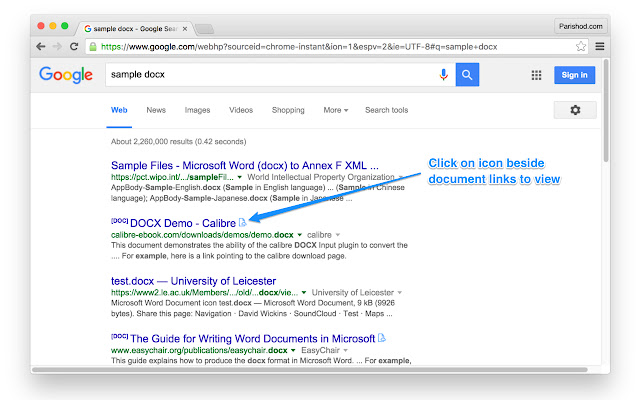Click the browser back arrow

(40, 47)
